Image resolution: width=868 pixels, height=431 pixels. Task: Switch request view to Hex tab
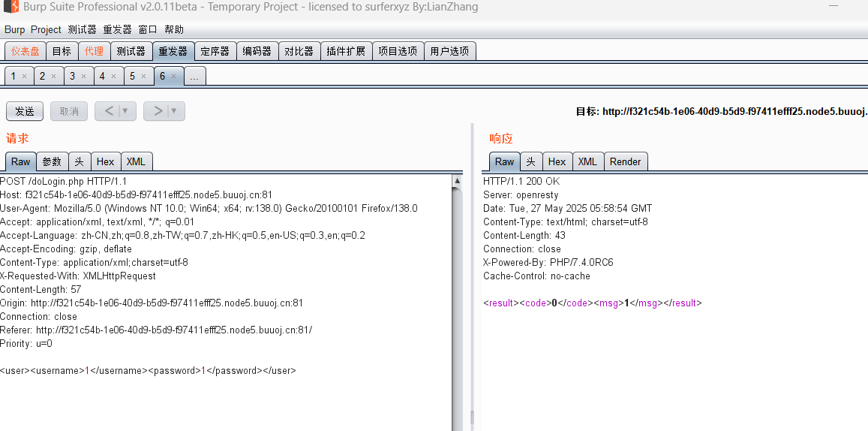[x=105, y=161]
